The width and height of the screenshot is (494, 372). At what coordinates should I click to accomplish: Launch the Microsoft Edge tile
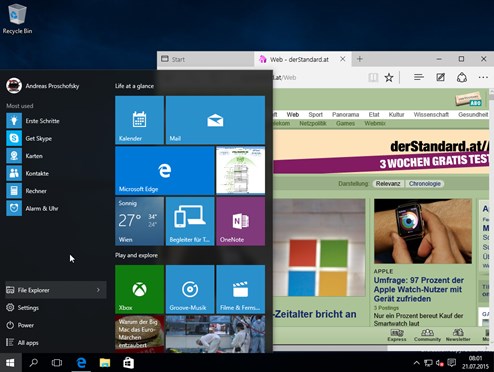pos(165,171)
